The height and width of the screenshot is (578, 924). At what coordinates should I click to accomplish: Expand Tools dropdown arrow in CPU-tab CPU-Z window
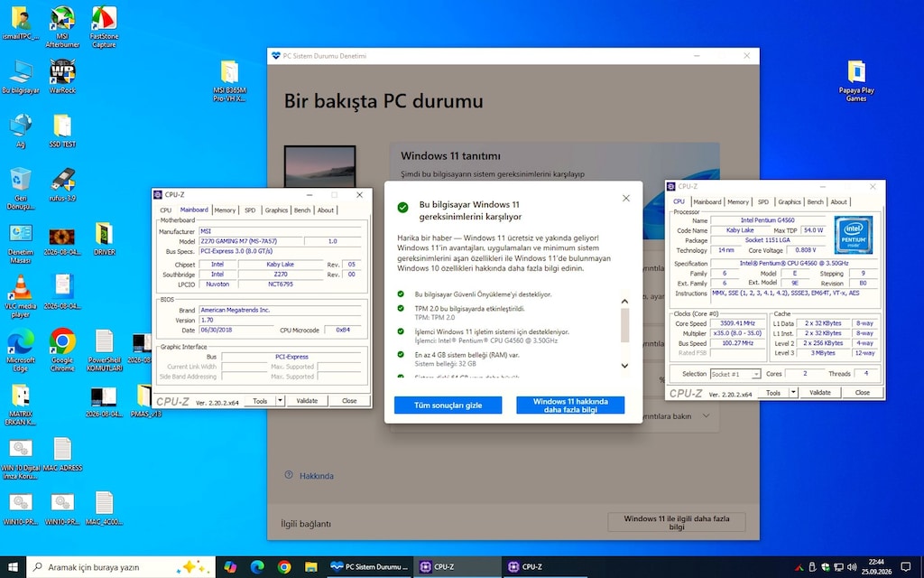[x=793, y=392]
